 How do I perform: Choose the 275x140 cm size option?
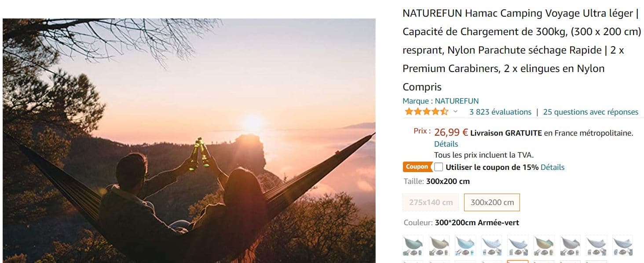[431, 202]
